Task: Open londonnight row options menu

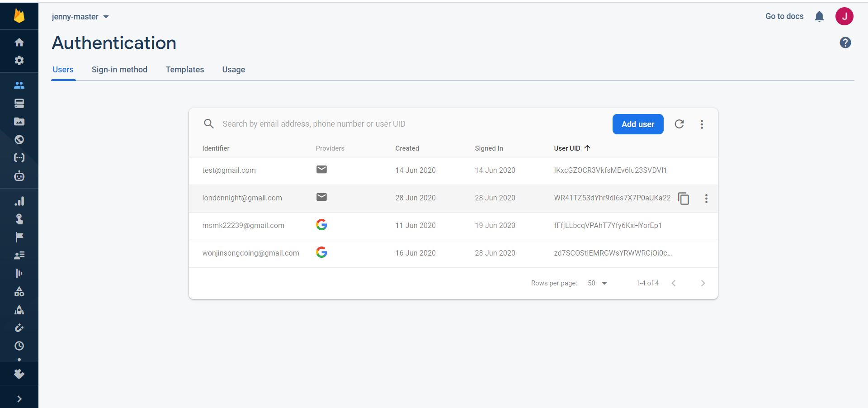Action: tap(706, 198)
